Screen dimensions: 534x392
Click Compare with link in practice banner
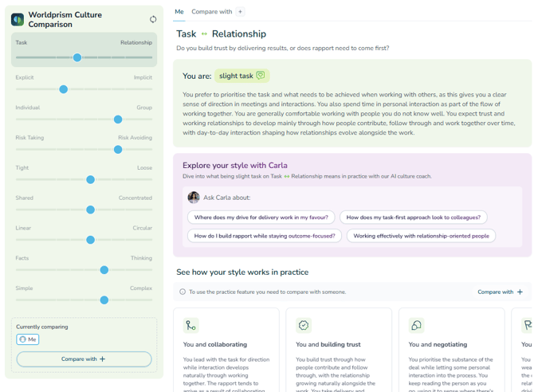pos(500,292)
